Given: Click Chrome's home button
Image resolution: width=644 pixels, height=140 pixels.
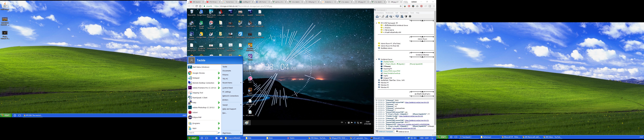Looking at the screenshot, I should [x=200, y=6].
